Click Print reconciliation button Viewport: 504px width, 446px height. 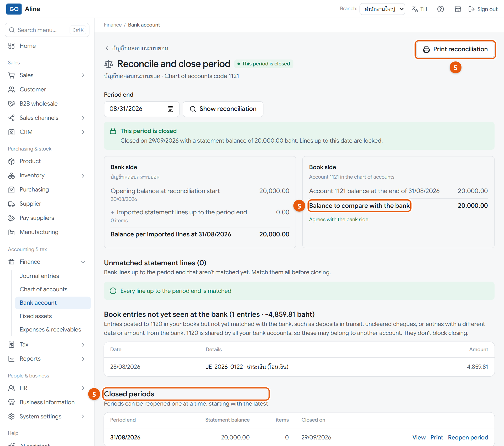pos(455,49)
